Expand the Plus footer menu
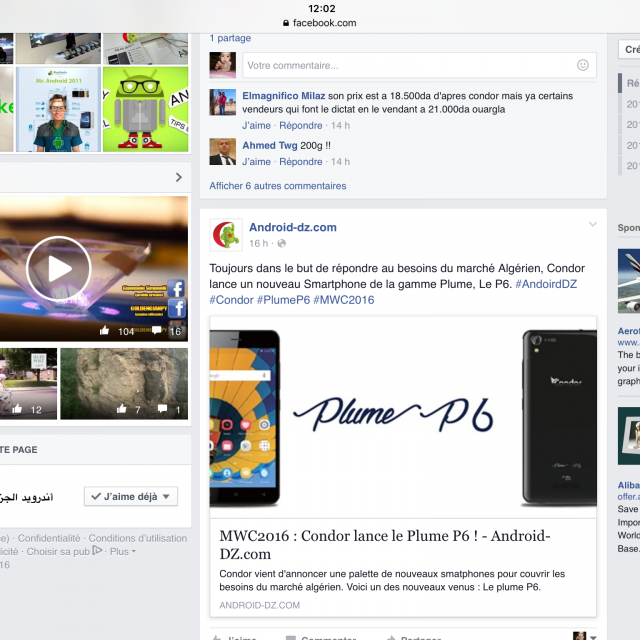Screen dimensions: 640x640 [x=122, y=552]
